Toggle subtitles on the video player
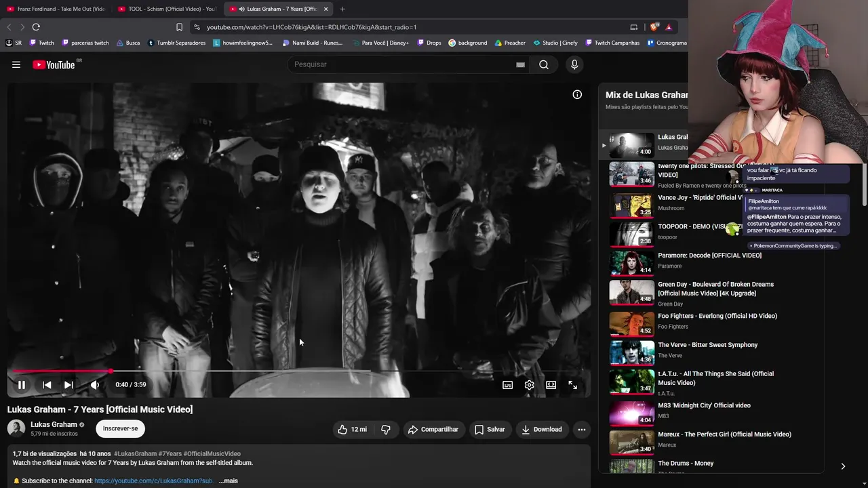868x488 pixels. tap(507, 385)
